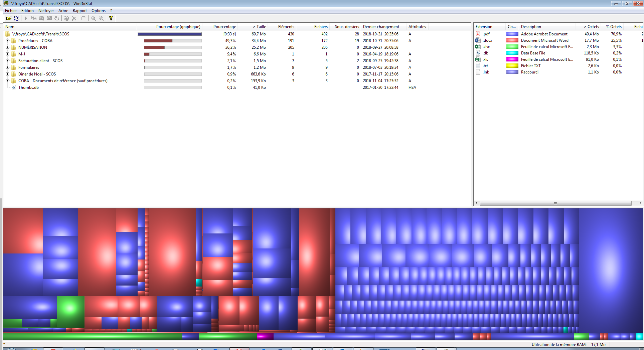Sort by the Taille column header
644x350 pixels.
259,27
